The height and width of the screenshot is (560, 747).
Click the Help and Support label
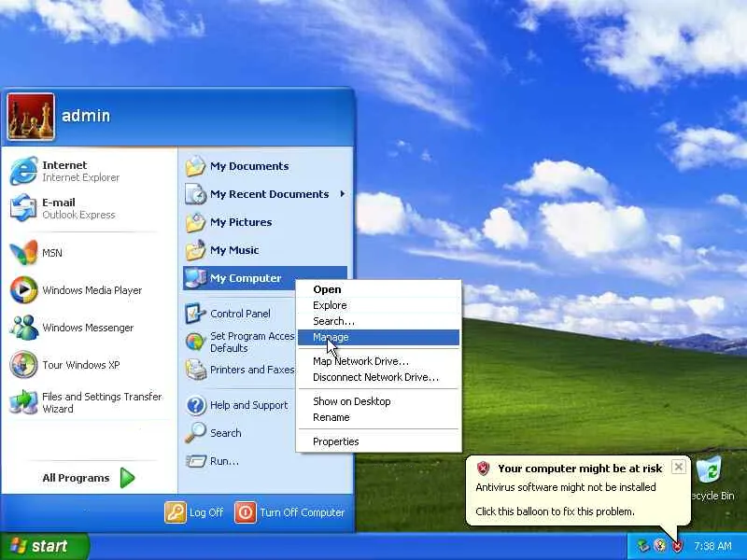tap(249, 405)
